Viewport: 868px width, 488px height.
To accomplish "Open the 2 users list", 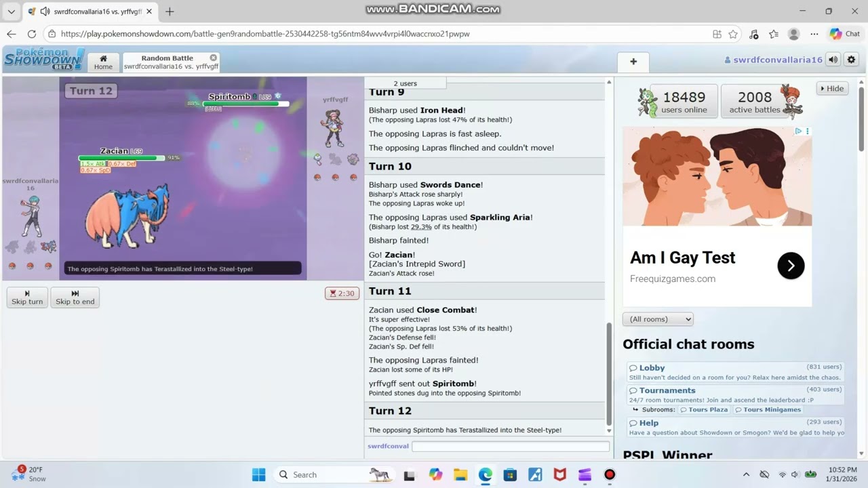I will point(406,83).
